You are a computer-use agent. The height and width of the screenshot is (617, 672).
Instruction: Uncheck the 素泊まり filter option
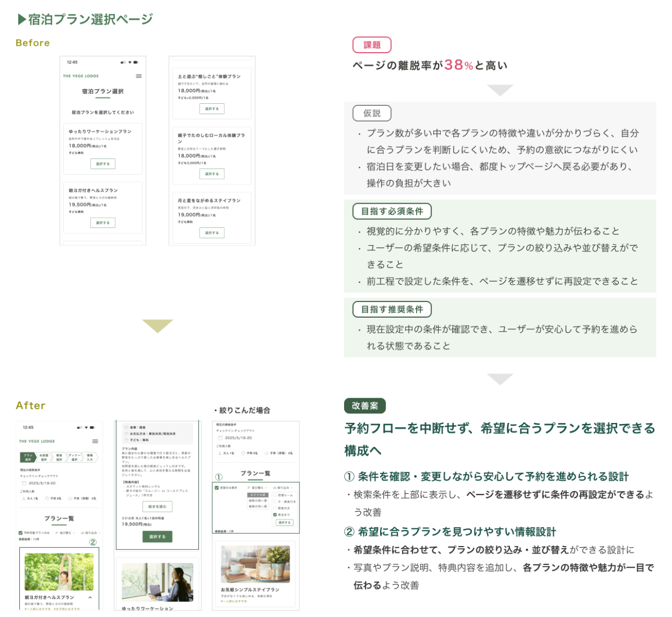pos(275,515)
